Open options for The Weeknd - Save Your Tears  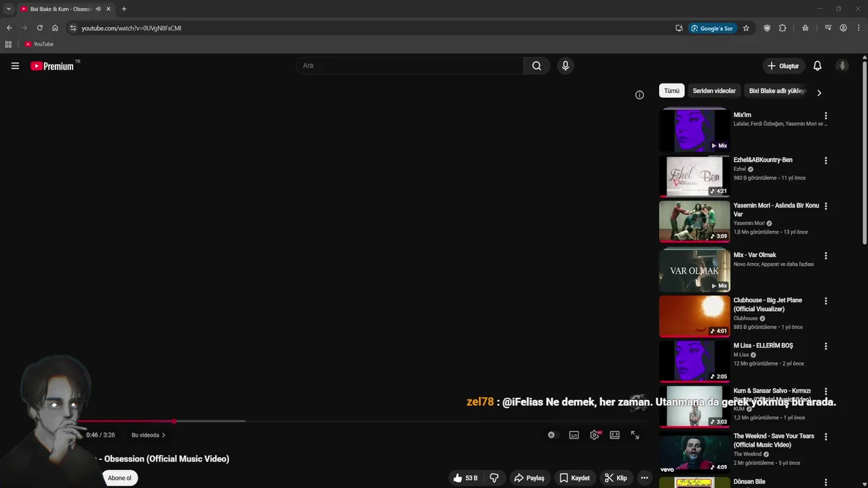click(826, 436)
